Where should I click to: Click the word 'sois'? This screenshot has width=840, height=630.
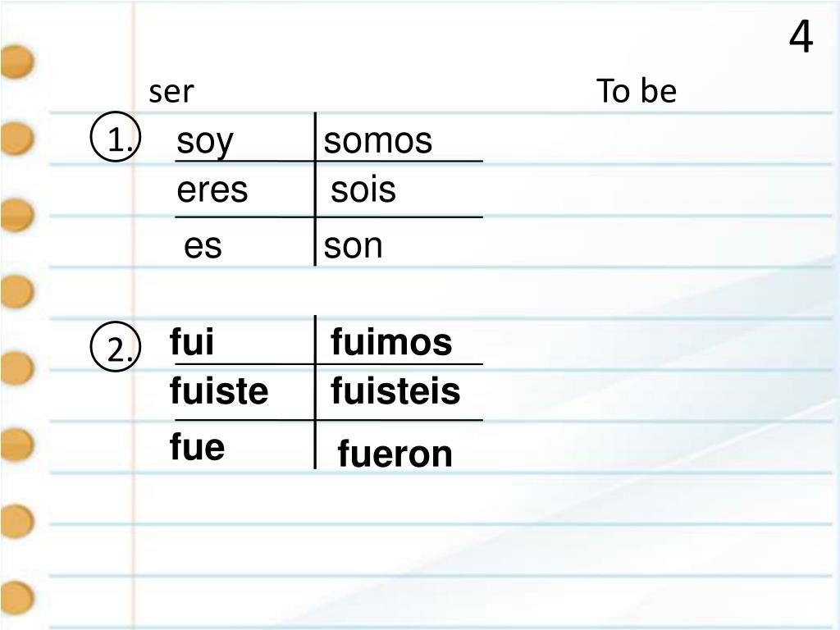pos(363,189)
